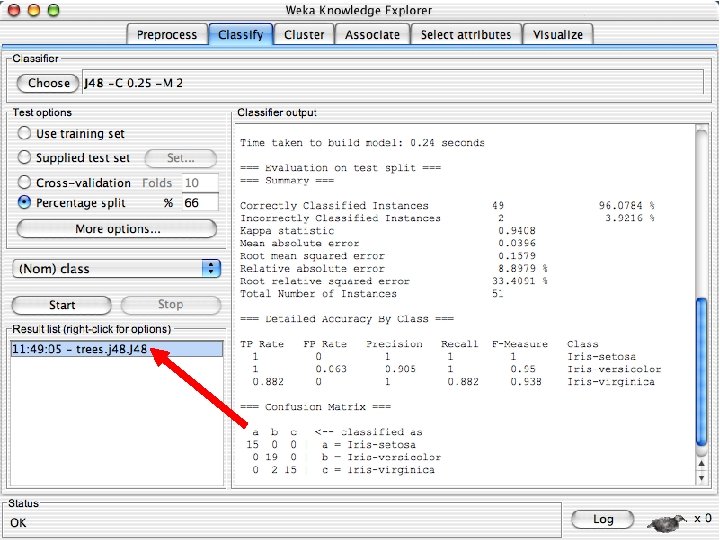
Task: Open the (Nom) class attribute dropdown
Action: pos(117,268)
